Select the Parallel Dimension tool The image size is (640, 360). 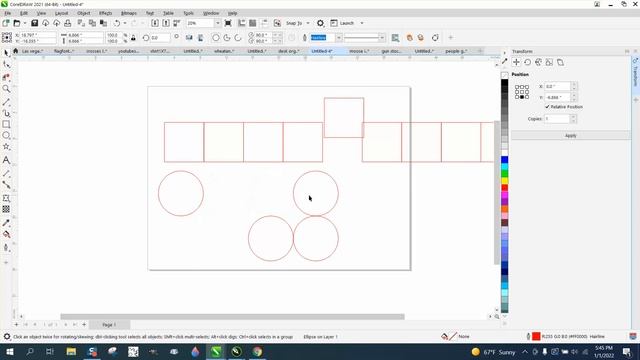coord(6,173)
